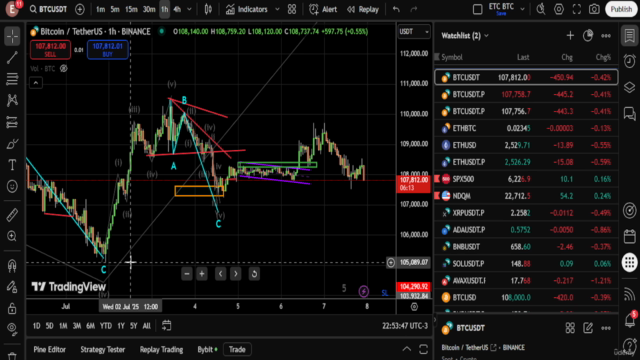
Task: Open the watchlist advanced view icon
Action: pyautogui.click(x=588, y=36)
